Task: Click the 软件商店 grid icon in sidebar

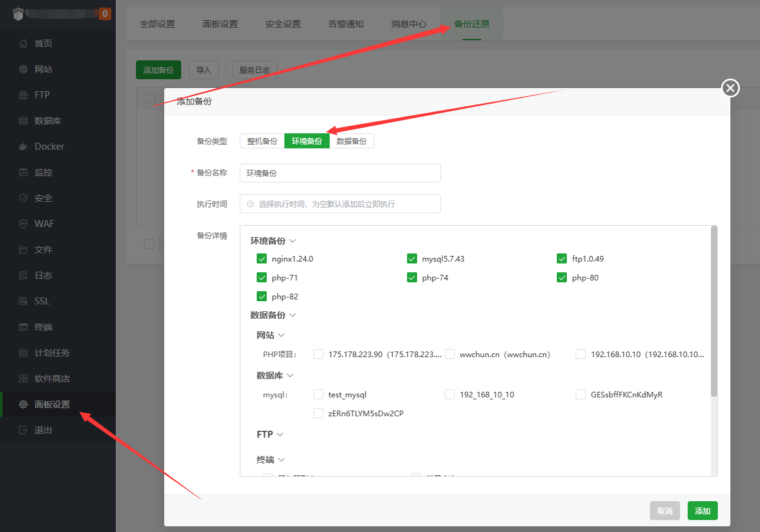Action: (x=23, y=379)
